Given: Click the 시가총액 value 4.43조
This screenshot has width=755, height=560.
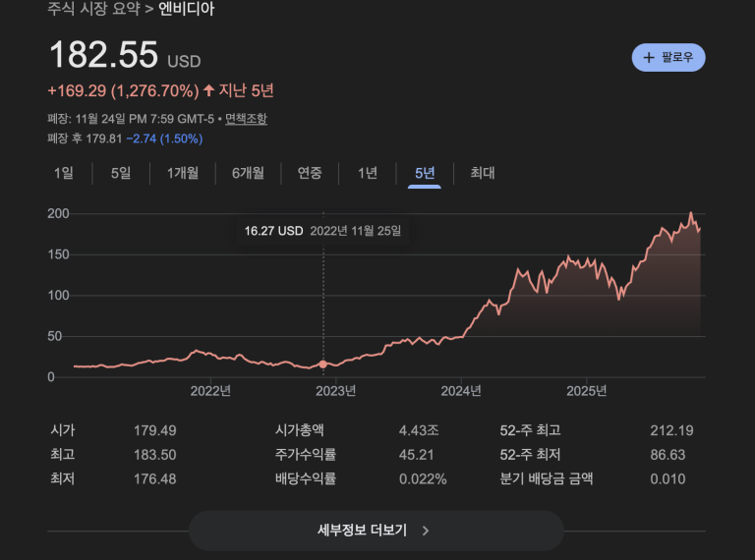Looking at the screenshot, I should pos(419,430).
